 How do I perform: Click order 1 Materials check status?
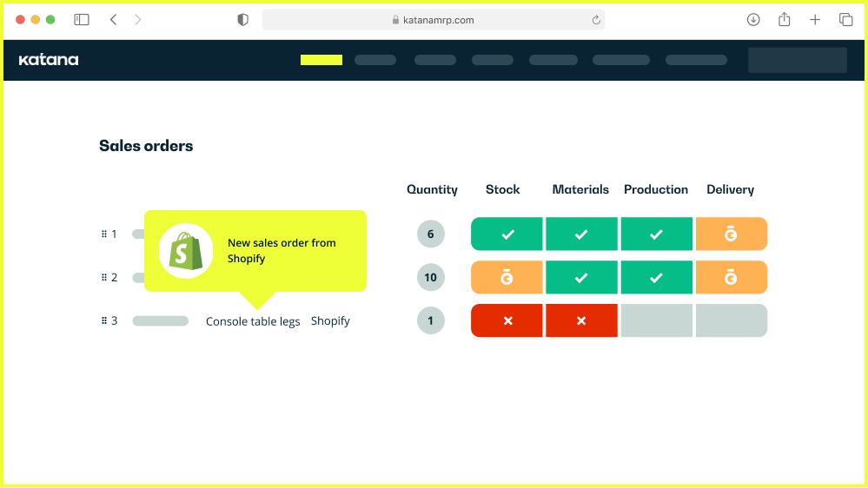tap(581, 234)
